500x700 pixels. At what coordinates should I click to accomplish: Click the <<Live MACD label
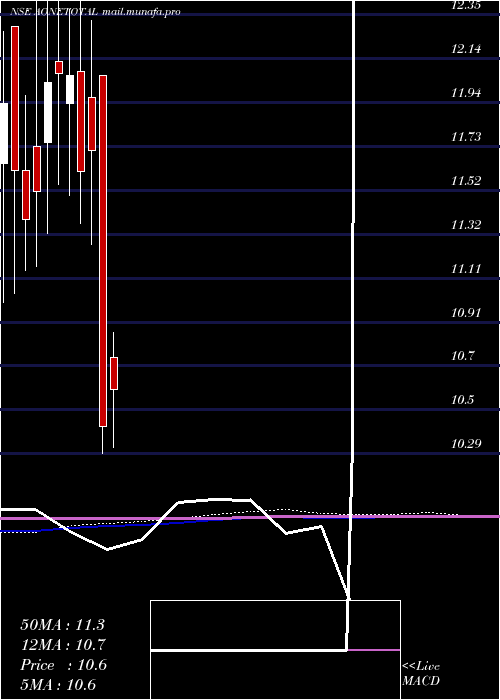pos(421,674)
